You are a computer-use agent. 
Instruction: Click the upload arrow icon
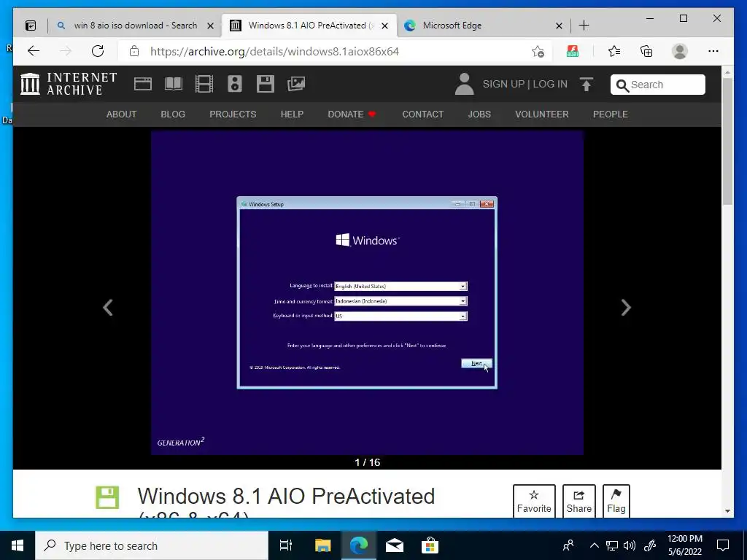(587, 85)
